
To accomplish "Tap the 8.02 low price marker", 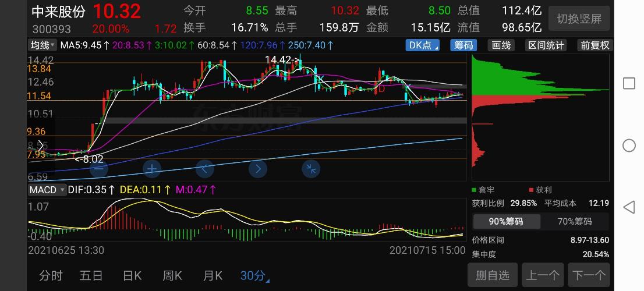I will click(x=89, y=159).
